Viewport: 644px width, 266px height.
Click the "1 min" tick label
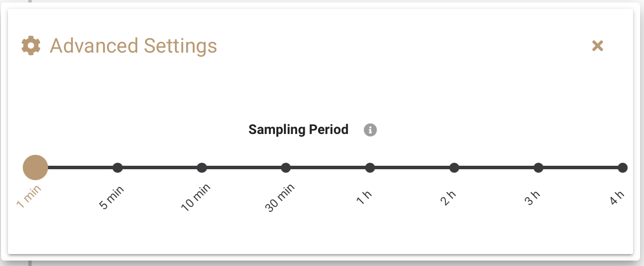coord(28,197)
